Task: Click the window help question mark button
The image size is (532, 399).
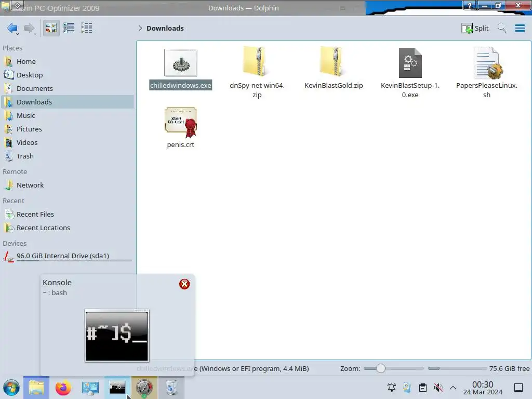Action: pyautogui.click(x=470, y=5)
